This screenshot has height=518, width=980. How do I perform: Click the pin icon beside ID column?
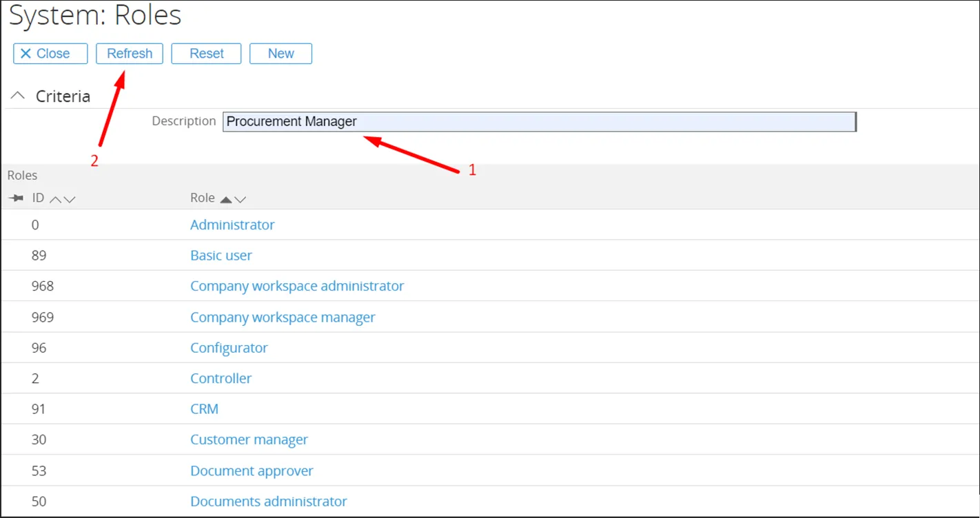(x=15, y=198)
